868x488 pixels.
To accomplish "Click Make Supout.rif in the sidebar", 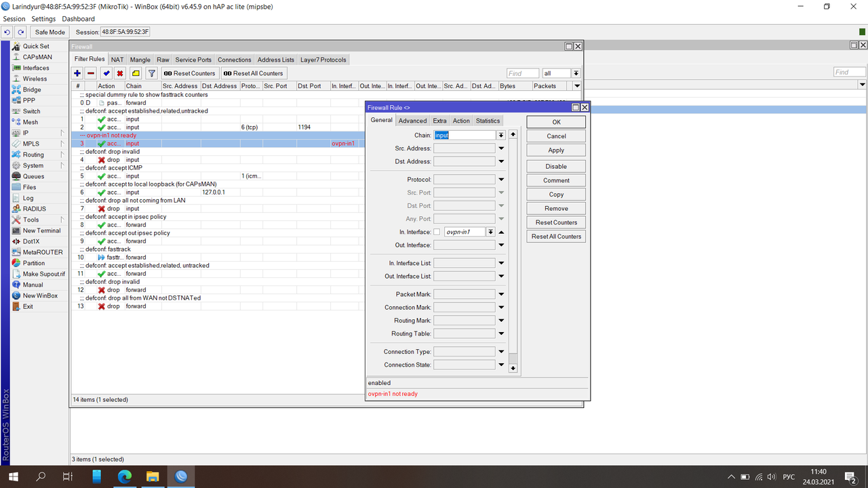I will click(43, 274).
